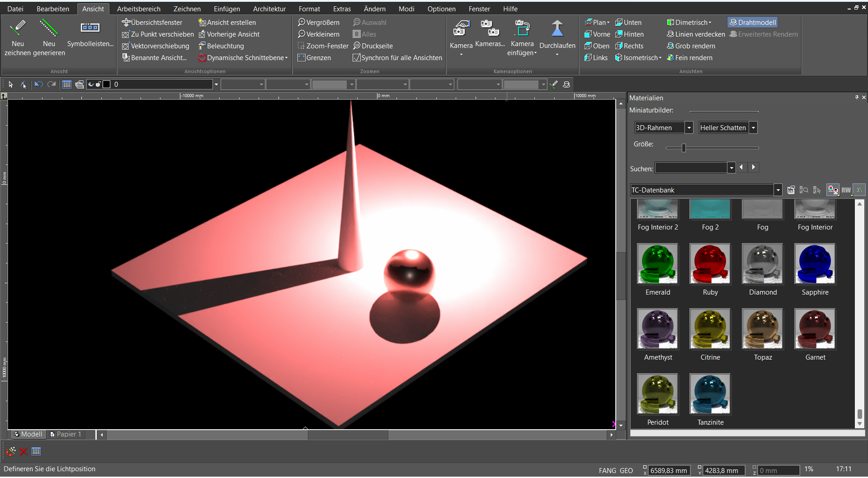The image size is (868, 478).
Task: Open the Architektur menu
Action: click(x=269, y=9)
